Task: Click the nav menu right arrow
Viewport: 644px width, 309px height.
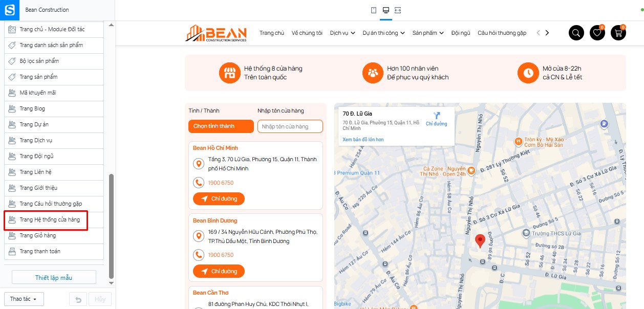Action: (x=547, y=33)
